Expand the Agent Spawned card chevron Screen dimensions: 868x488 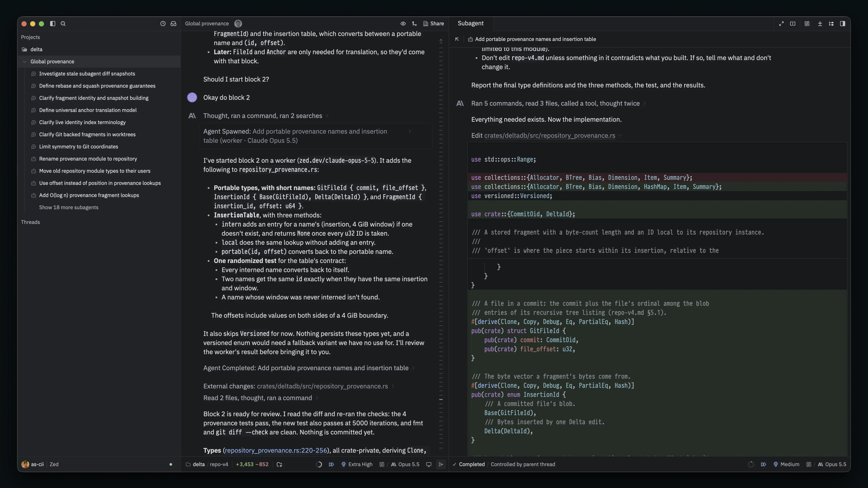coord(409,131)
